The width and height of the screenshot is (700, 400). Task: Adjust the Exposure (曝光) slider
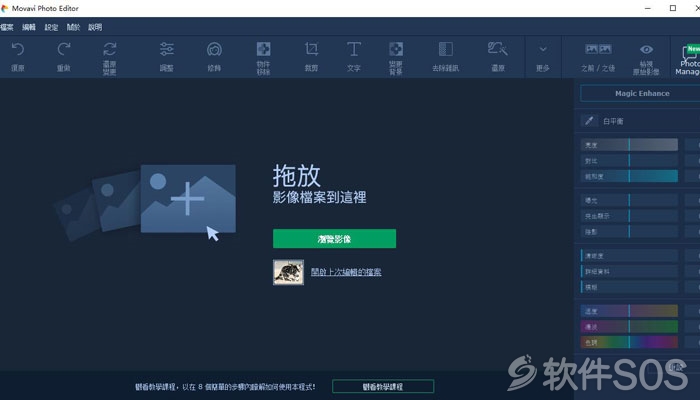pos(629,200)
